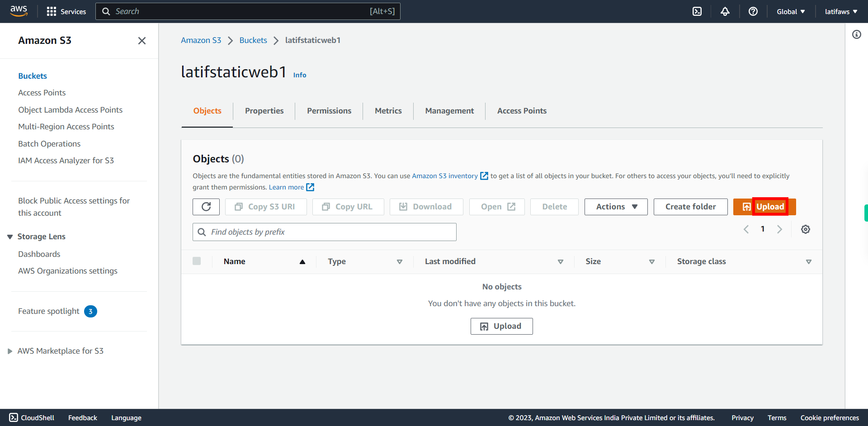868x426 pixels.
Task: Open the notifications bell
Action: [725, 12]
